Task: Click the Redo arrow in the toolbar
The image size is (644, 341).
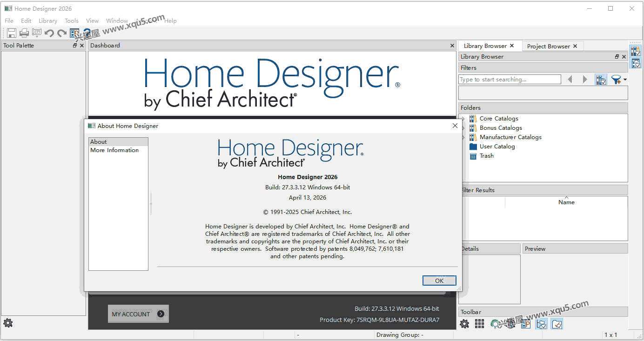Action: (x=62, y=33)
